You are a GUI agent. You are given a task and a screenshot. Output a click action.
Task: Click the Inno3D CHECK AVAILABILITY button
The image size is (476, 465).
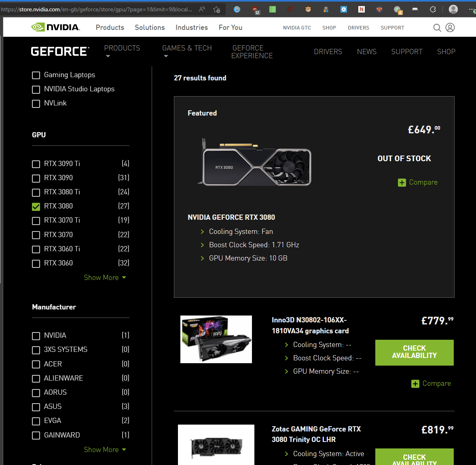414,352
